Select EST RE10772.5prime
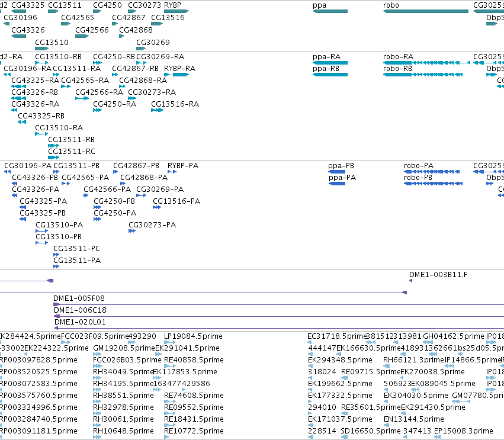This screenshot has height=440, width=504. coord(166,437)
